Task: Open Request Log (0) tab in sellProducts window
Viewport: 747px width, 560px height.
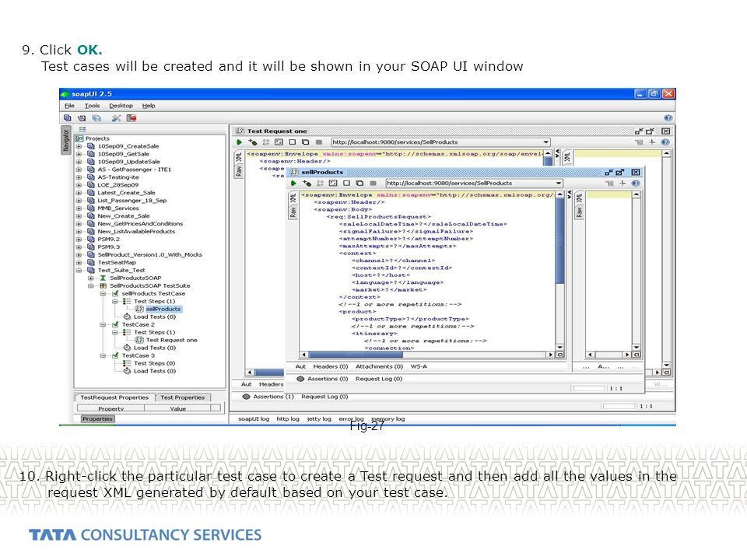Action: pos(379,379)
